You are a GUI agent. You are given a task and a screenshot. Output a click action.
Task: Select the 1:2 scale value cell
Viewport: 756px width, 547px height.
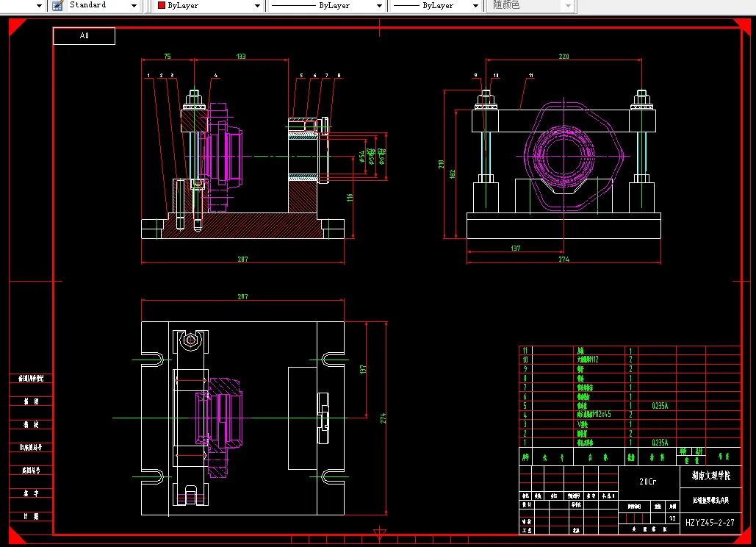click(x=672, y=518)
